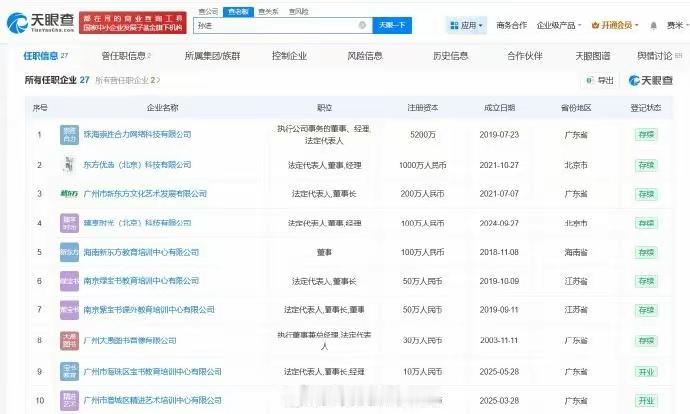Screen dimensions: 690x414
Task: Clear the search box with the X icon
Action: 362,26
